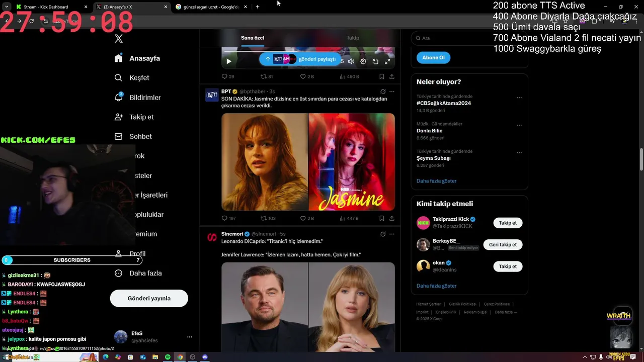Open Daha fazla in the sidebar
Screen dimensions: 644x362
tap(138, 274)
